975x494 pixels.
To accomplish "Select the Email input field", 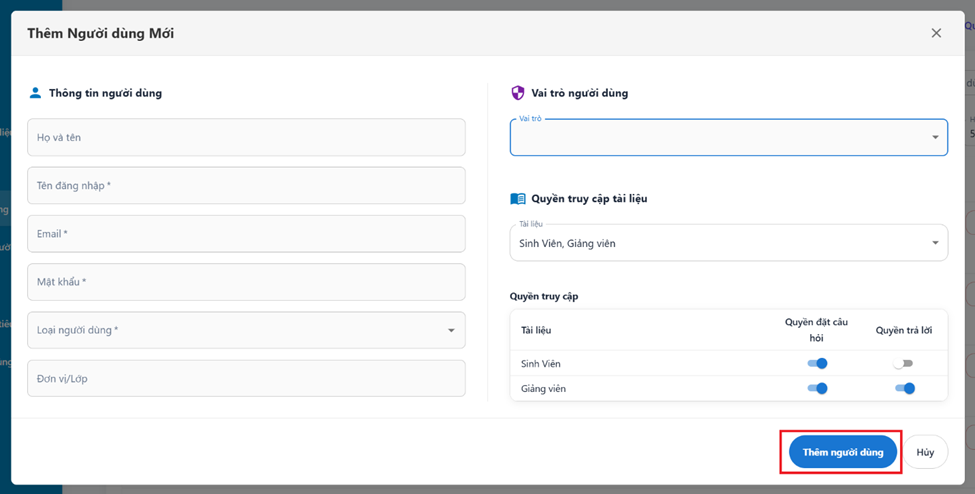I will (x=246, y=234).
